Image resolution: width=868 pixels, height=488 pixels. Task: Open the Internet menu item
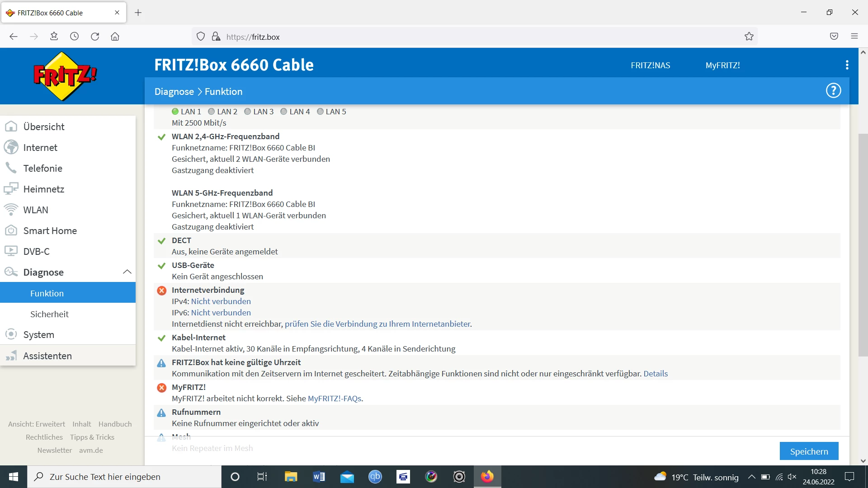(x=40, y=147)
